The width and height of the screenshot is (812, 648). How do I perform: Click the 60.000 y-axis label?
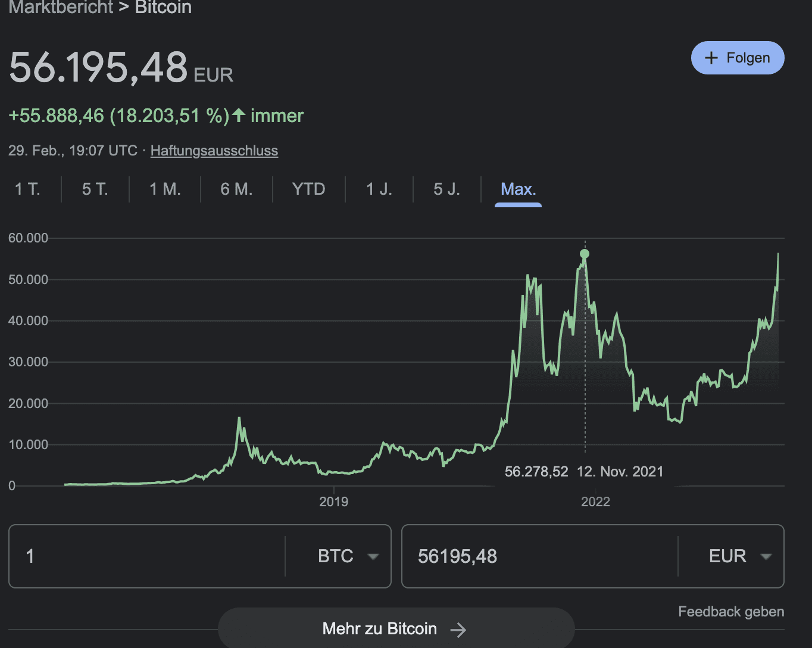tap(28, 238)
